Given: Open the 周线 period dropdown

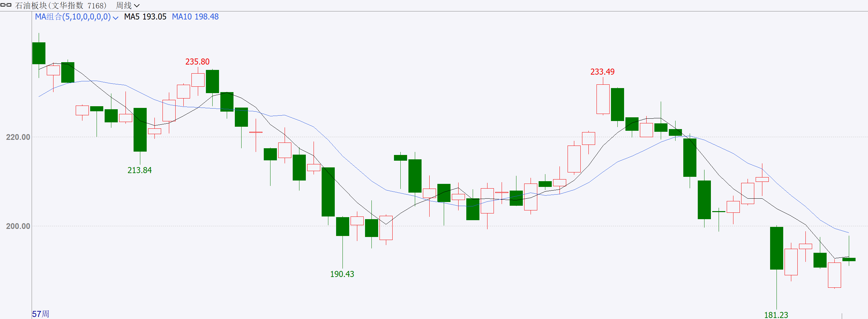Looking at the screenshot, I should click(x=127, y=6).
